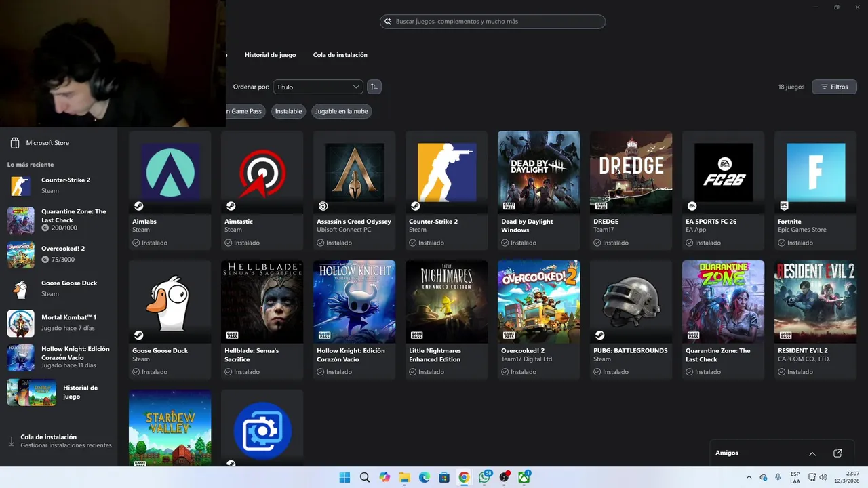868x488 pixels.
Task: Toggle the Game Pass filter chip
Action: pos(245,111)
